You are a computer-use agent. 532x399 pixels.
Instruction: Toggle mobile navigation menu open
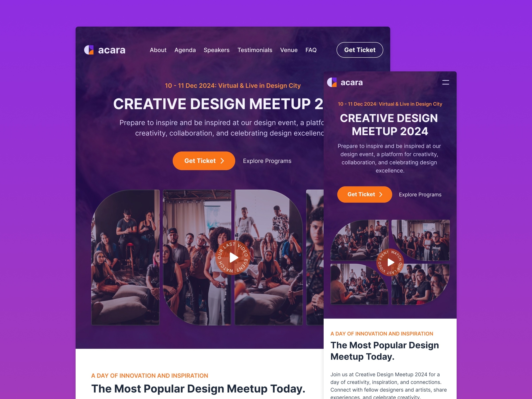pos(446,82)
